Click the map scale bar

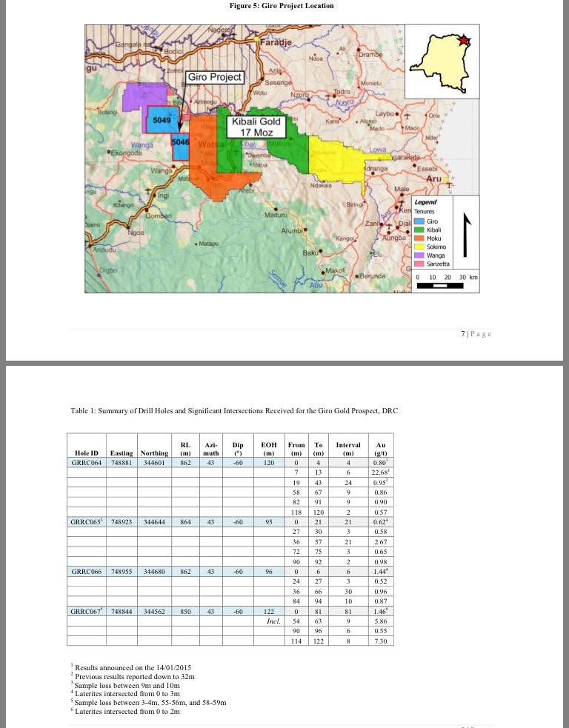tap(440, 286)
